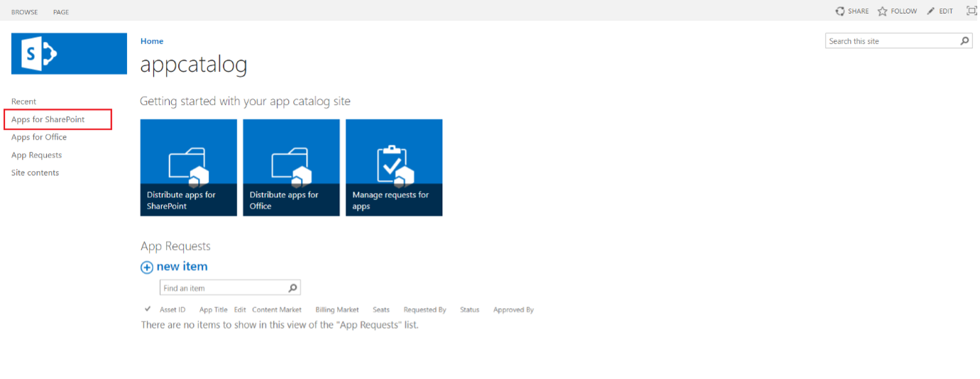Screen dimensions: 980x379
Task: Click the Edit pencil icon
Action: click(931, 11)
